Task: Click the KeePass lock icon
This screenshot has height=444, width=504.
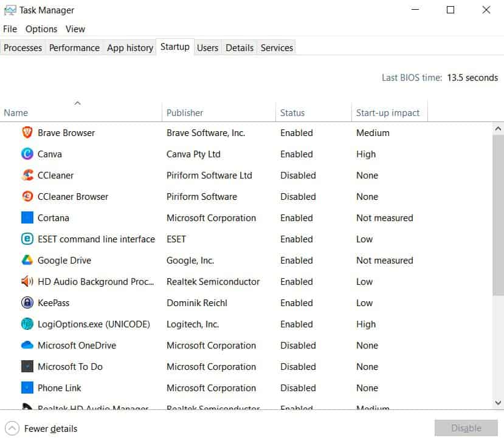Action: tap(27, 302)
